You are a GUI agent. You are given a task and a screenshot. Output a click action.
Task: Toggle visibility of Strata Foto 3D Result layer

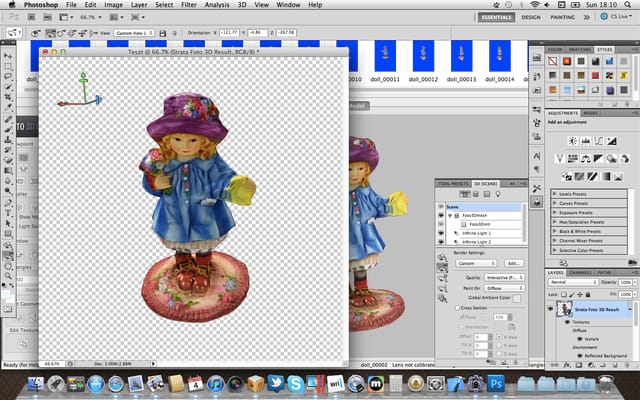coord(551,309)
